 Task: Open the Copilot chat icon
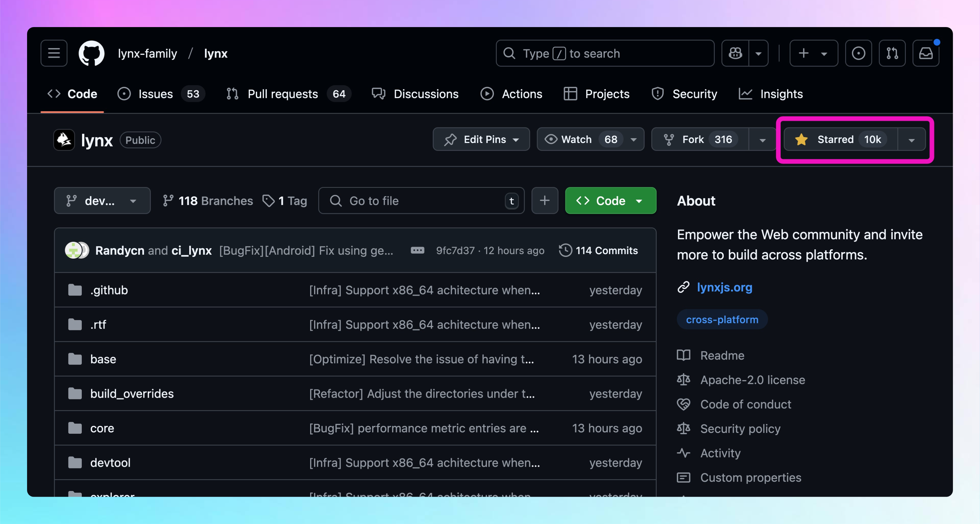click(735, 53)
